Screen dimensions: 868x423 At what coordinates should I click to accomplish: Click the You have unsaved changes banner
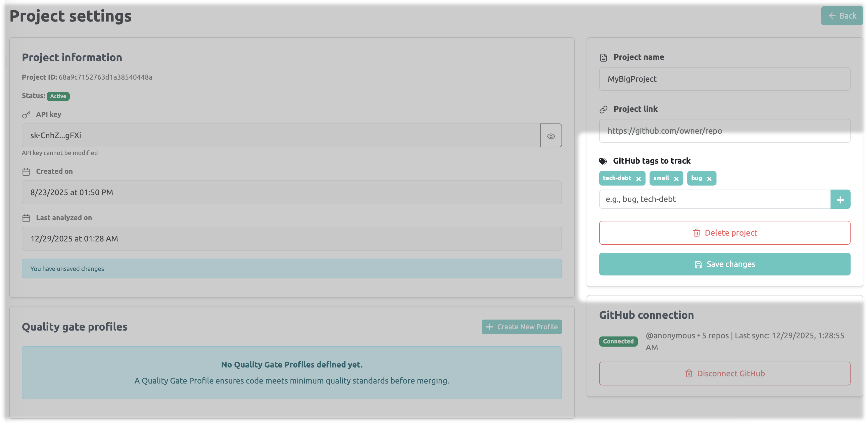[291, 268]
